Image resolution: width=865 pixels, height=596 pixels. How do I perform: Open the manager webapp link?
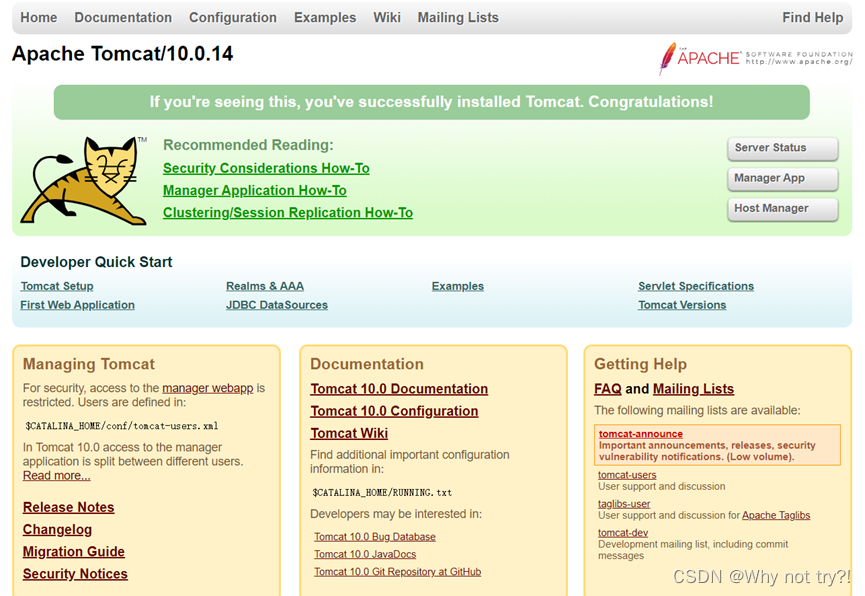pos(207,388)
